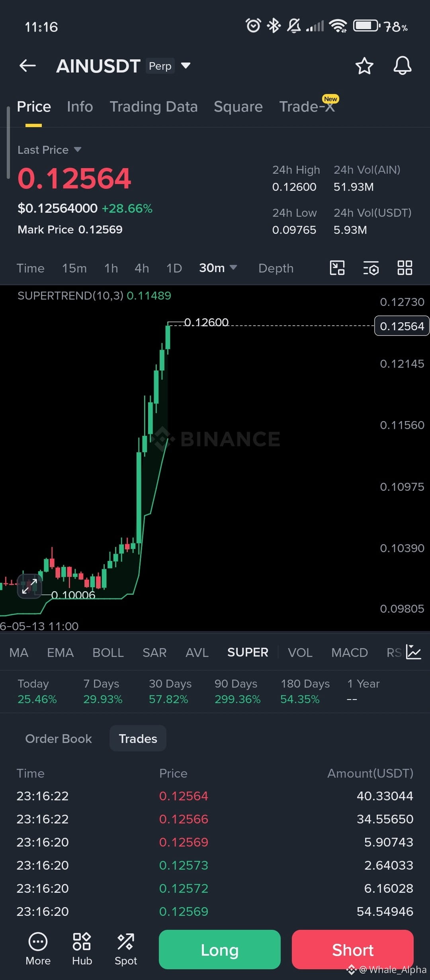Tap the 90 Days 299.36% performance value
The height and width of the screenshot is (980, 430).
[238, 699]
